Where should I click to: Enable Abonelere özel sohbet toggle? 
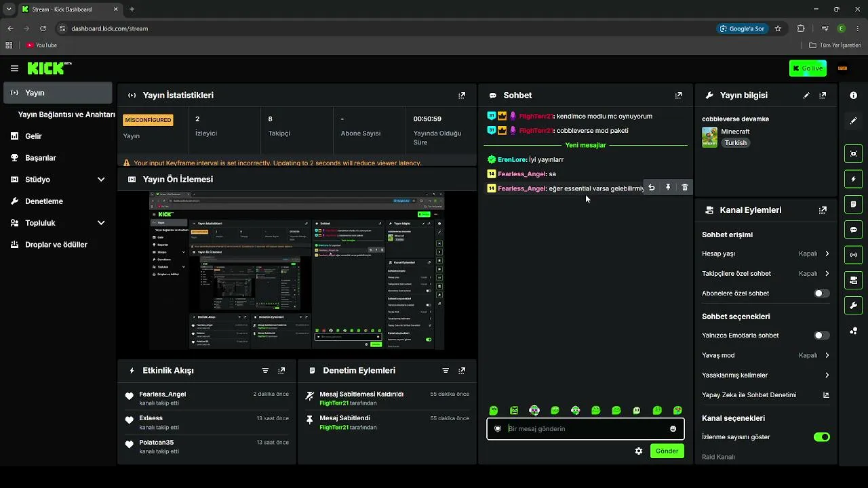(822, 293)
